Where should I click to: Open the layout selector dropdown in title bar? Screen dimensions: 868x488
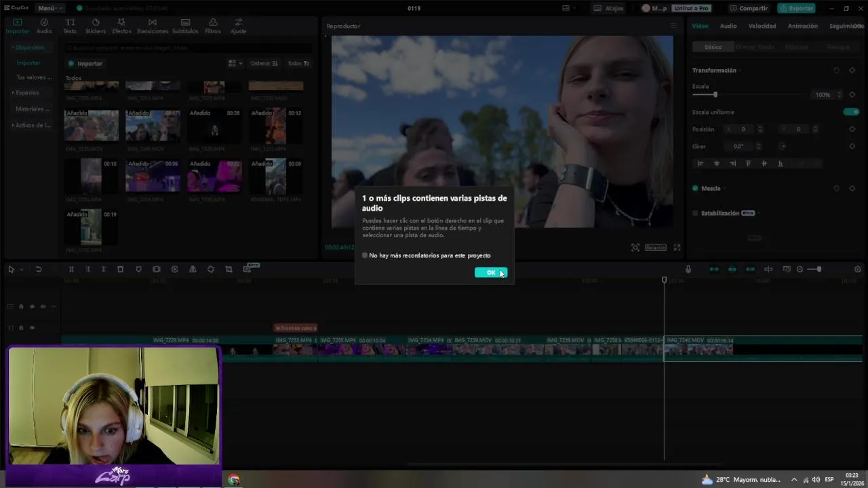click(x=568, y=8)
